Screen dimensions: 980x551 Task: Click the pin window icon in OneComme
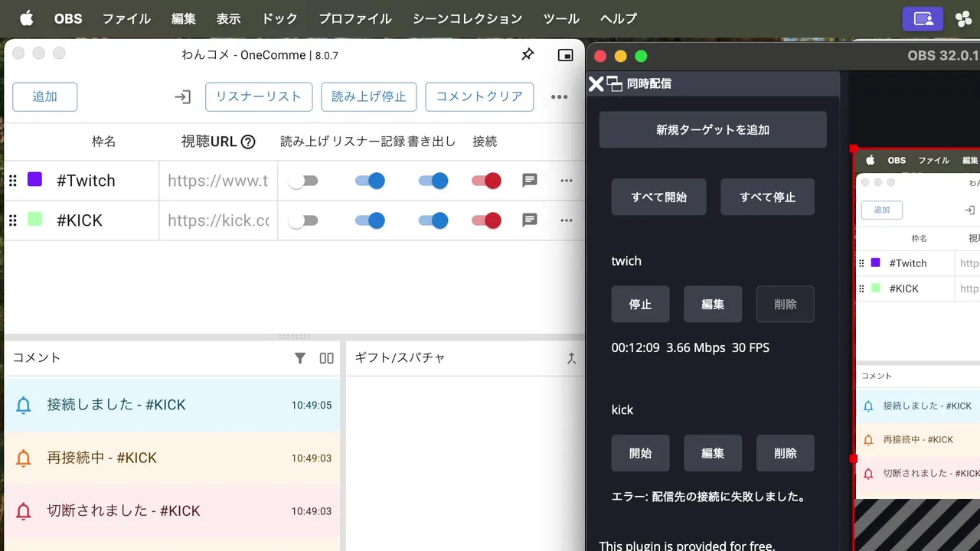pyautogui.click(x=528, y=54)
